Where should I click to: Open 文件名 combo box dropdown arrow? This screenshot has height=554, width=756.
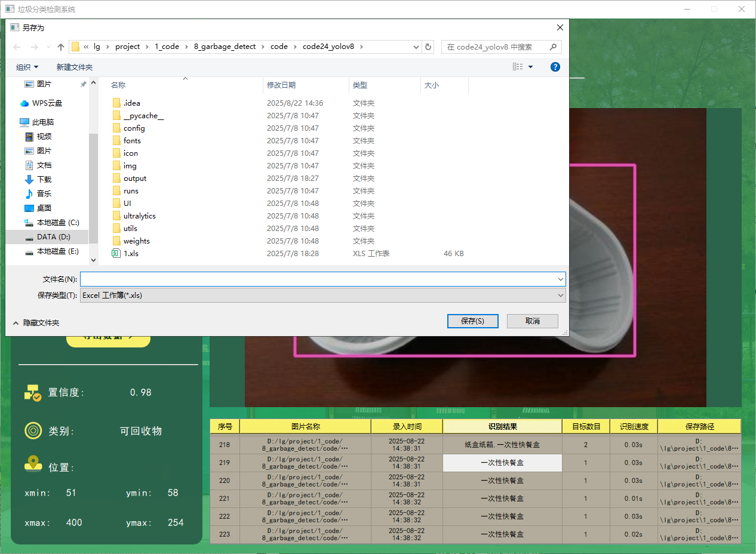pyautogui.click(x=561, y=279)
